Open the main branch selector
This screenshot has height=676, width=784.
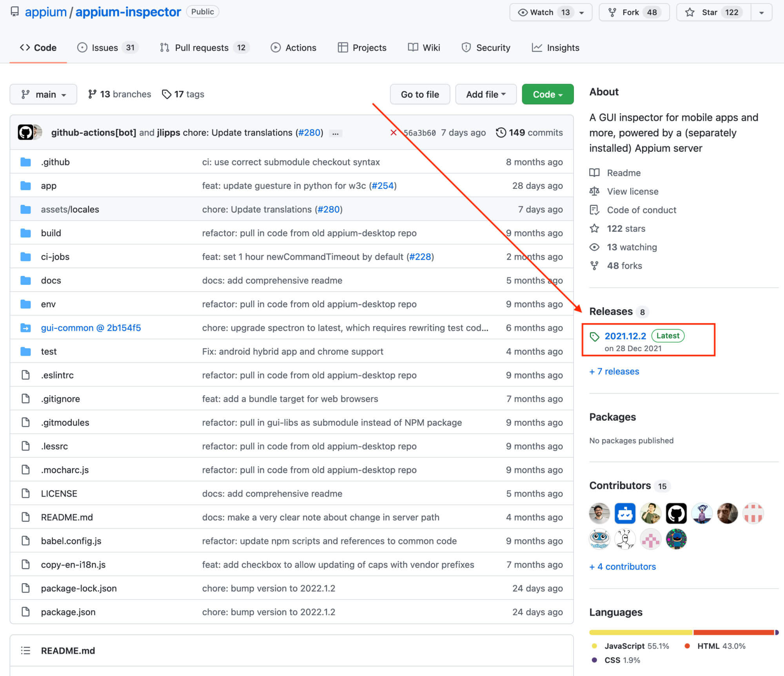coord(43,94)
